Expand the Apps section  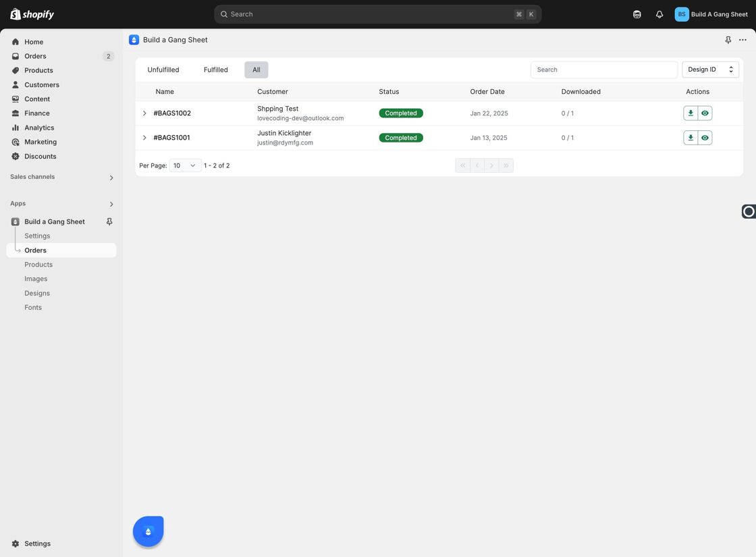(111, 204)
